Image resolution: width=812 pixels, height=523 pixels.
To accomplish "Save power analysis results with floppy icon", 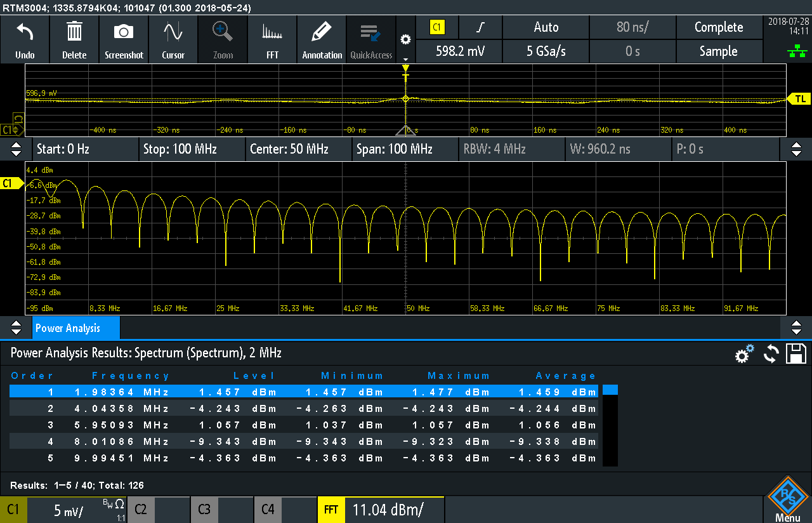I will tap(796, 354).
